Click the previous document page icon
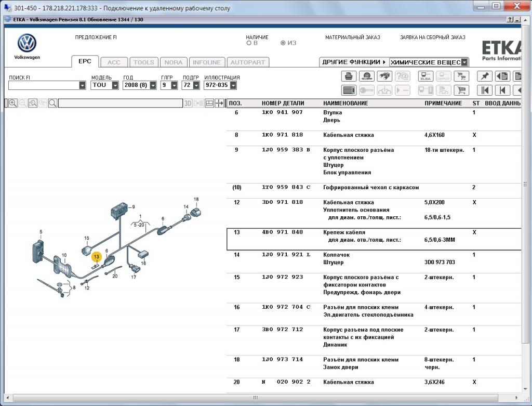Image resolution: width=532 pixels, height=406 pixels. tap(502, 76)
